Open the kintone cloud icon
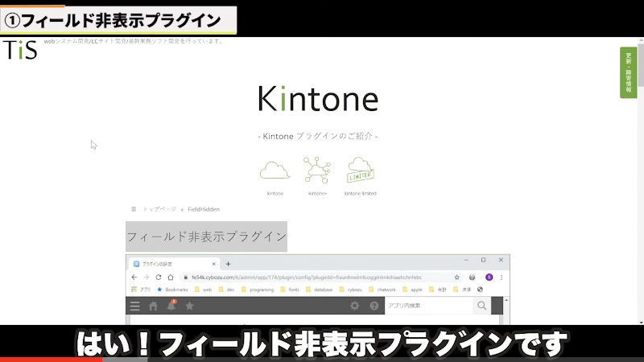The width and height of the screenshot is (644, 362). (275, 171)
